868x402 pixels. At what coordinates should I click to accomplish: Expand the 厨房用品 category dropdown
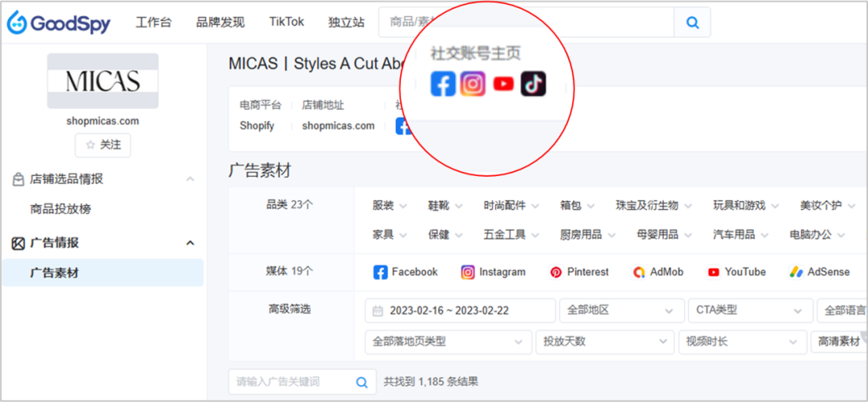pyautogui.click(x=588, y=235)
